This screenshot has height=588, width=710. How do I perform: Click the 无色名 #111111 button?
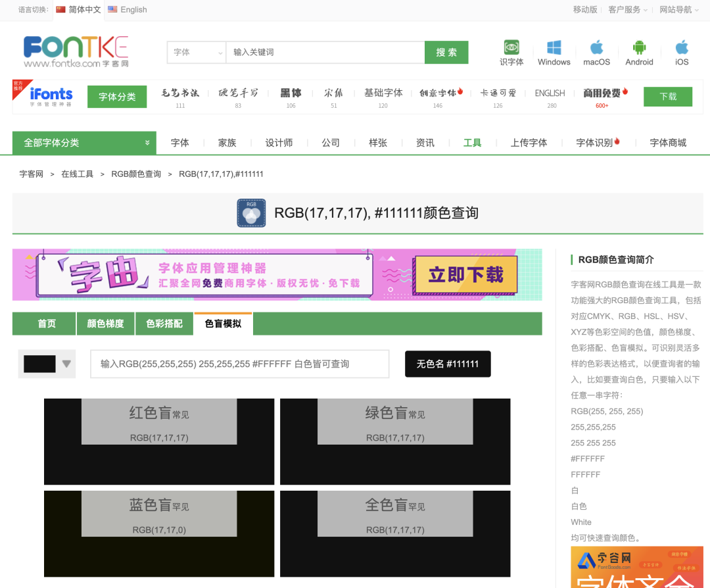[x=448, y=364]
